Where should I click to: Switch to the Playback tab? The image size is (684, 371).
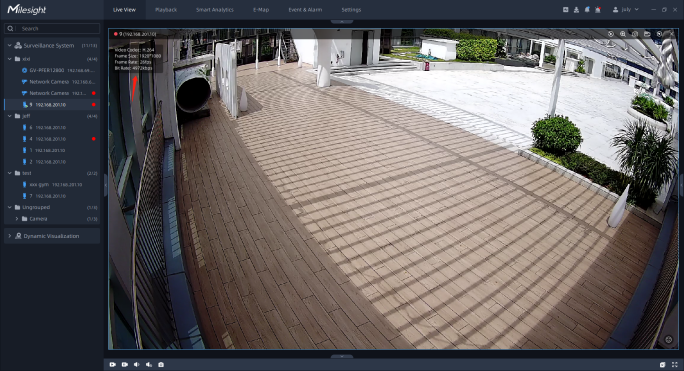click(x=166, y=10)
